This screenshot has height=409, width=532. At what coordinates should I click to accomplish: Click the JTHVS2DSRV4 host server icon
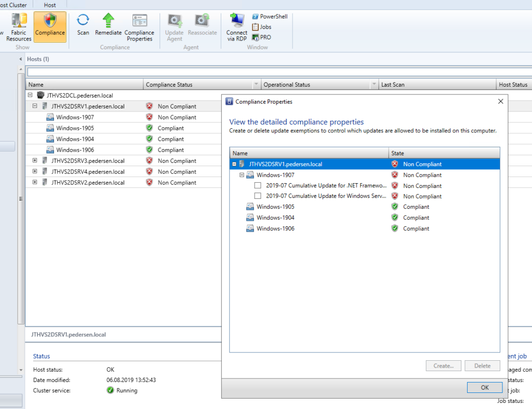45,171
